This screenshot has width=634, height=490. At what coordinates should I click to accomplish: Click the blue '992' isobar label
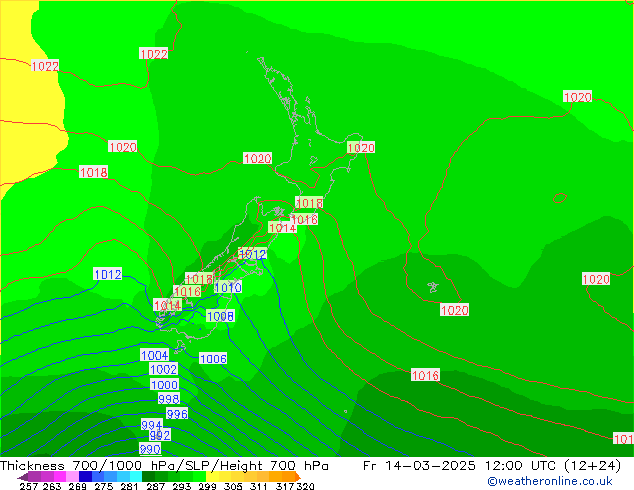point(160,435)
